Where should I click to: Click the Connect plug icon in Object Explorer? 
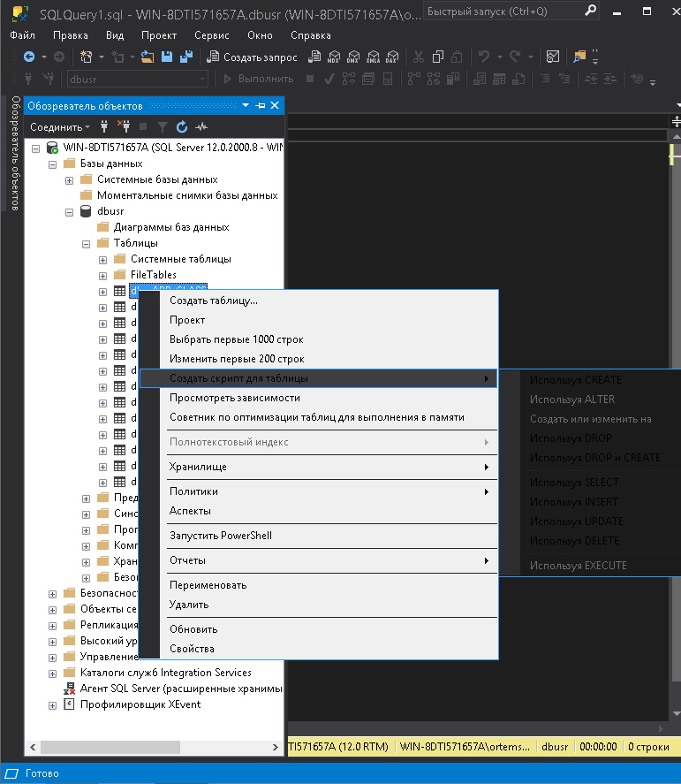[x=104, y=127]
